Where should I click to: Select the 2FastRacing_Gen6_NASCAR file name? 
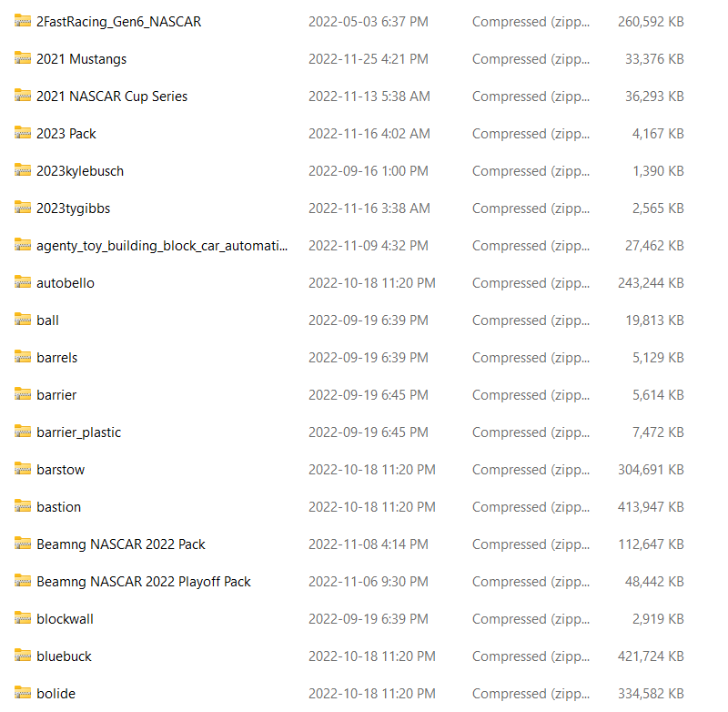point(119,22)
